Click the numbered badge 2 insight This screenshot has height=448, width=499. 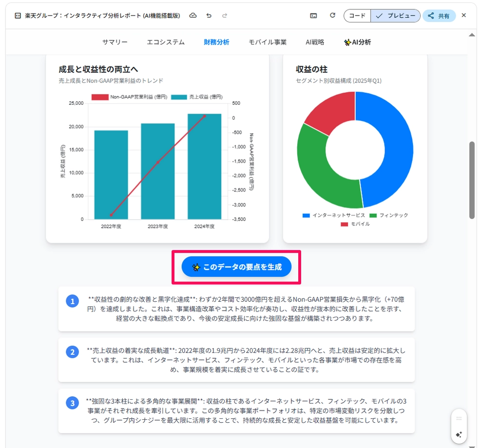tap(73, 352)
